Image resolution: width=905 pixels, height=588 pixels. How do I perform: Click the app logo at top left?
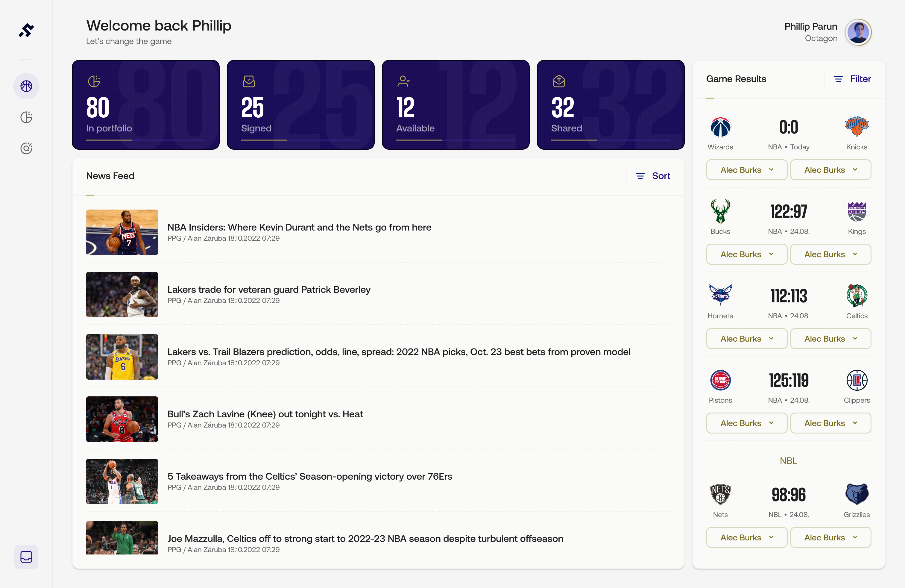tap(26, 31)
